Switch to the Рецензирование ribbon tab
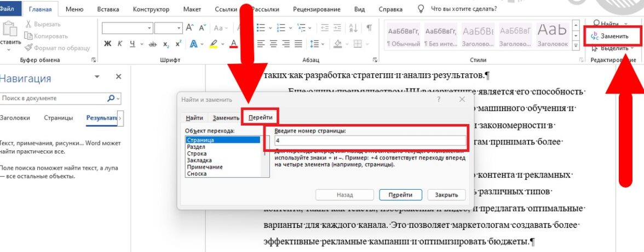 [x=317, y=9]
